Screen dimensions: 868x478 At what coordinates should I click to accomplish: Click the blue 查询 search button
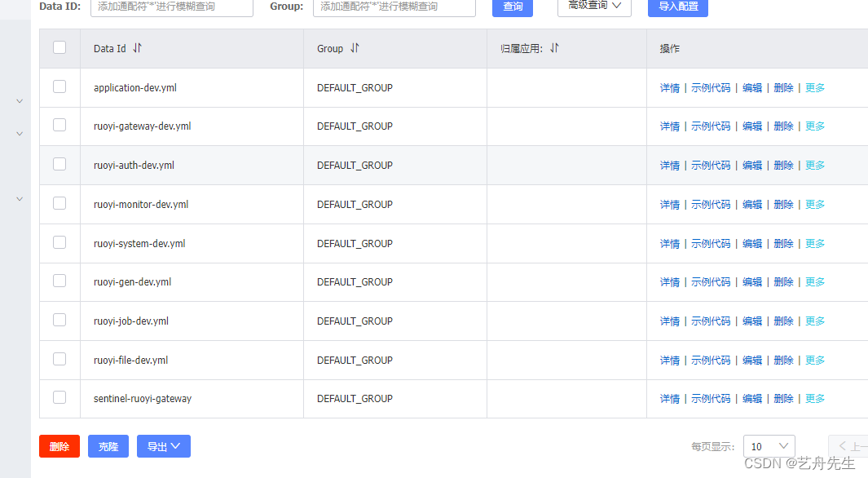tap(513, 7)
